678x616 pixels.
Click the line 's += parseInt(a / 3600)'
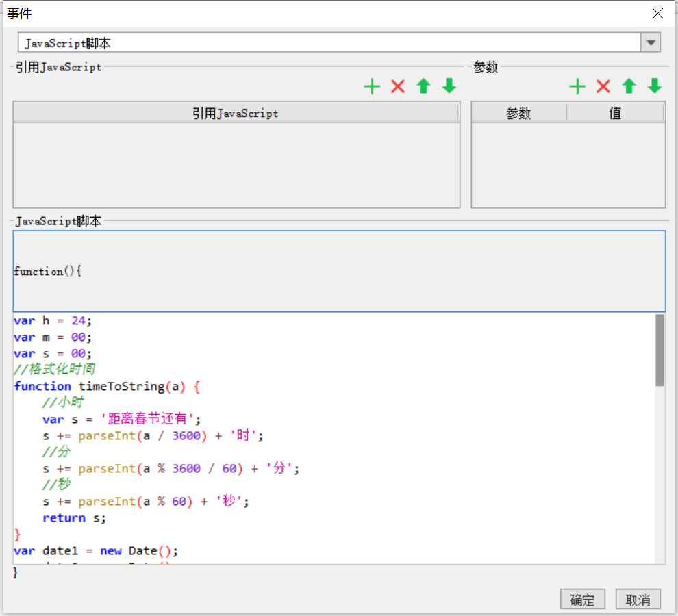tap(153, 435)
